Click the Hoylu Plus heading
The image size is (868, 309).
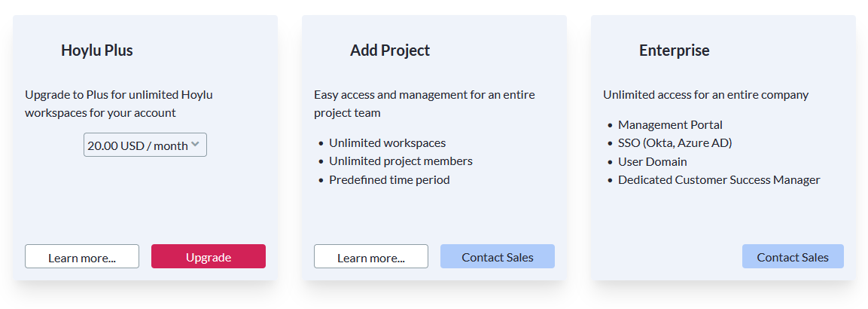tap(97, 50)
